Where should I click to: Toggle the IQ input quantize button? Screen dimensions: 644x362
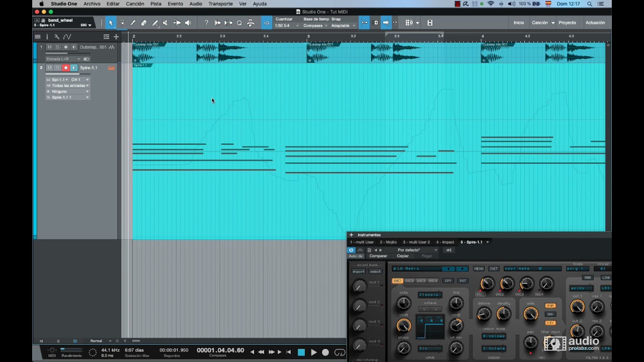point(267,23)
